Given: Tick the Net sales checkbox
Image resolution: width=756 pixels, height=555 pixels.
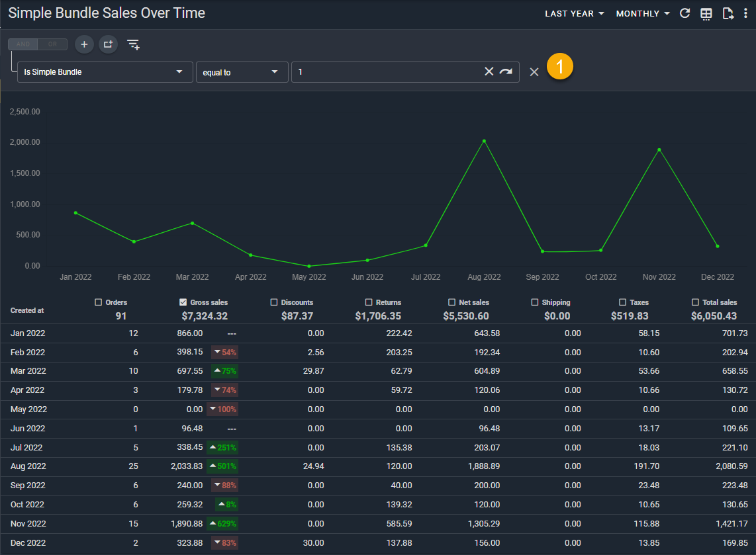Looking at the screenshot, I should pos(452,302).
